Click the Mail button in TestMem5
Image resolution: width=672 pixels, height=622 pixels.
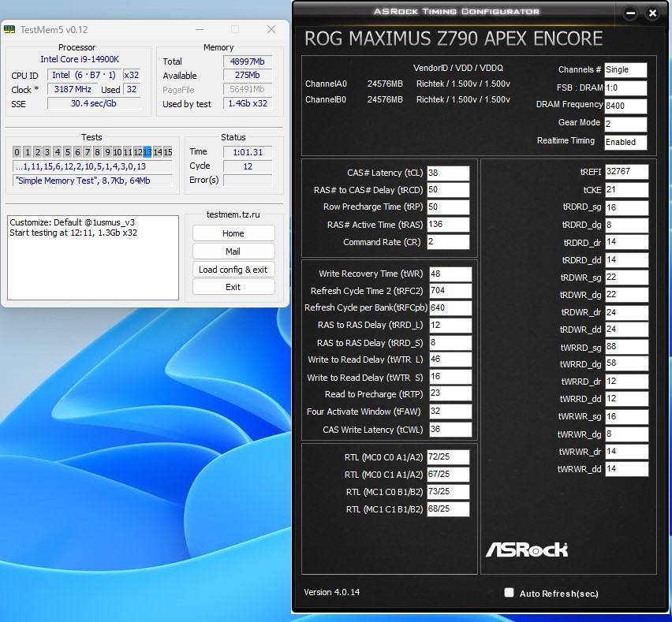233,251
